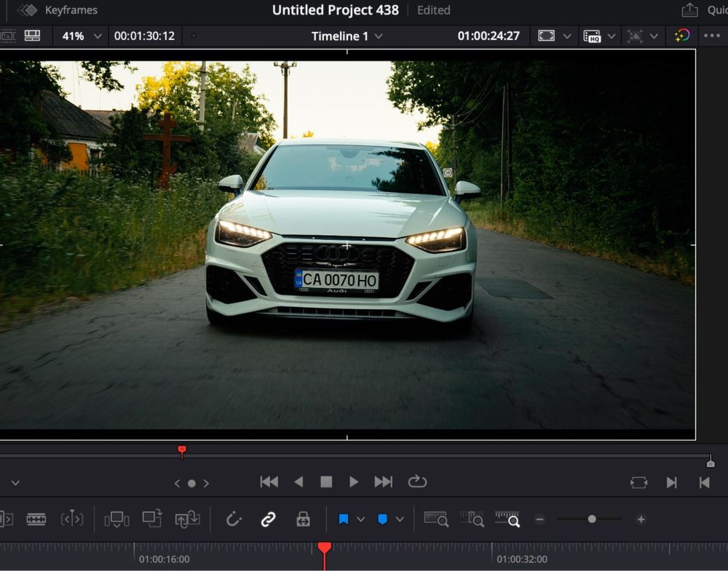The width and height of the screenshot is (728, 571).
Task: Open the Keyframes panel
Action: click(x=58, y=10)
